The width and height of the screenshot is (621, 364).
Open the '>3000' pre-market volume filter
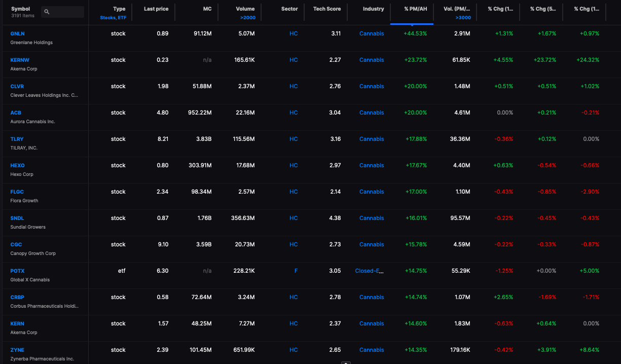[463, 18]
